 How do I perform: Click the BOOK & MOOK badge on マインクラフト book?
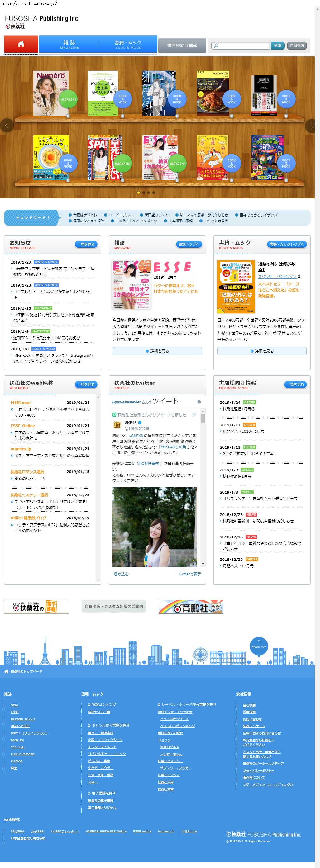click(286, 164)
